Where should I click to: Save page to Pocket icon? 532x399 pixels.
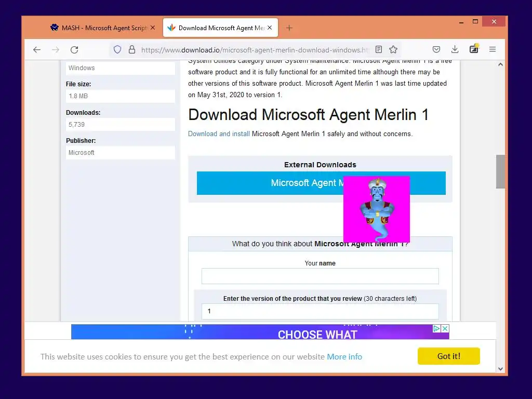click(436, 49)
